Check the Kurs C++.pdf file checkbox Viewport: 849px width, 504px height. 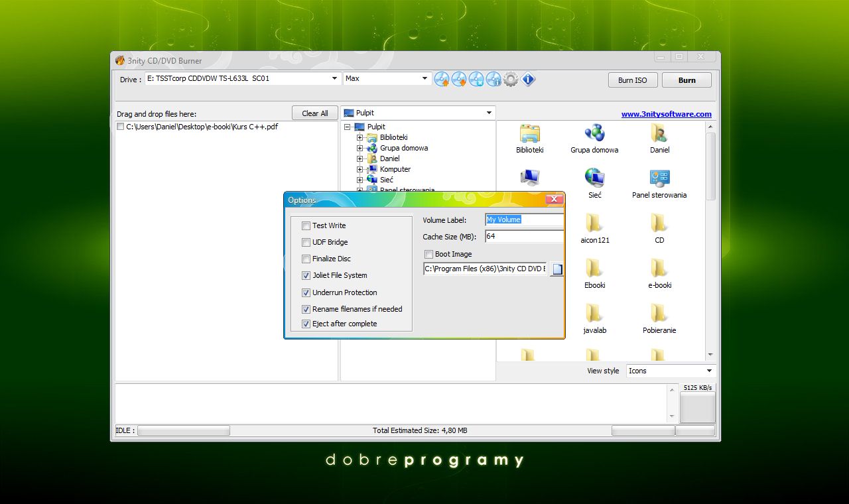(x=120, y=127)
